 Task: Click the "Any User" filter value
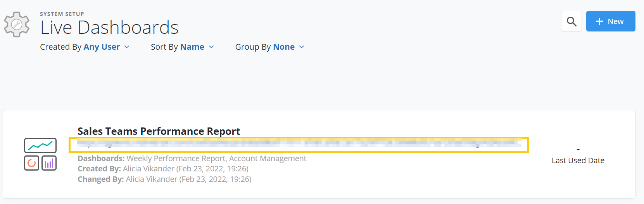102,47
